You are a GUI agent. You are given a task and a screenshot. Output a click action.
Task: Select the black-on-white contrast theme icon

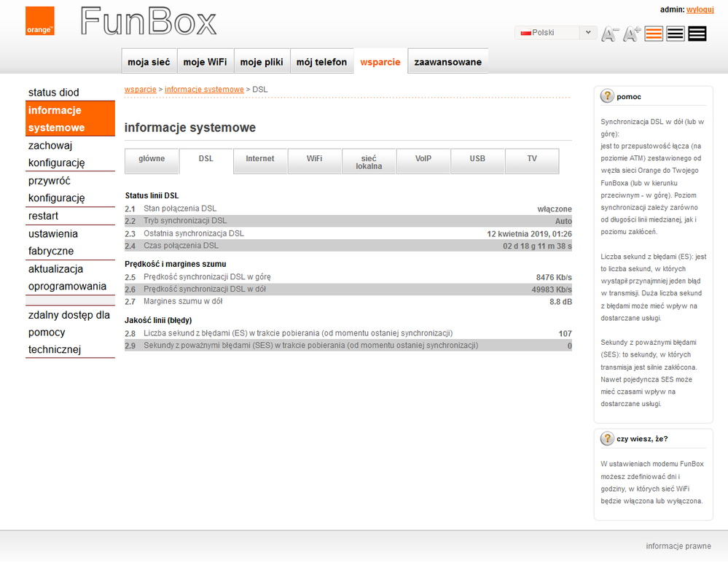tap(676, 34)
